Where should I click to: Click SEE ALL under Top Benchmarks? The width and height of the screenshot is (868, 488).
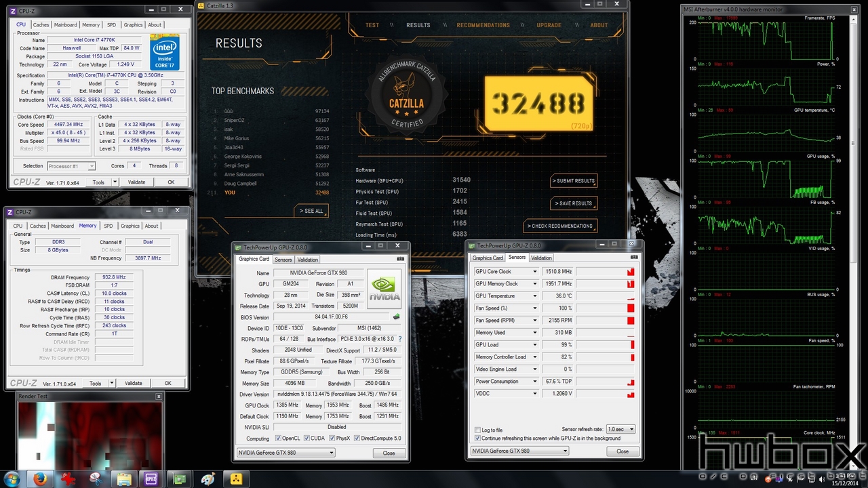click(311, 211)
